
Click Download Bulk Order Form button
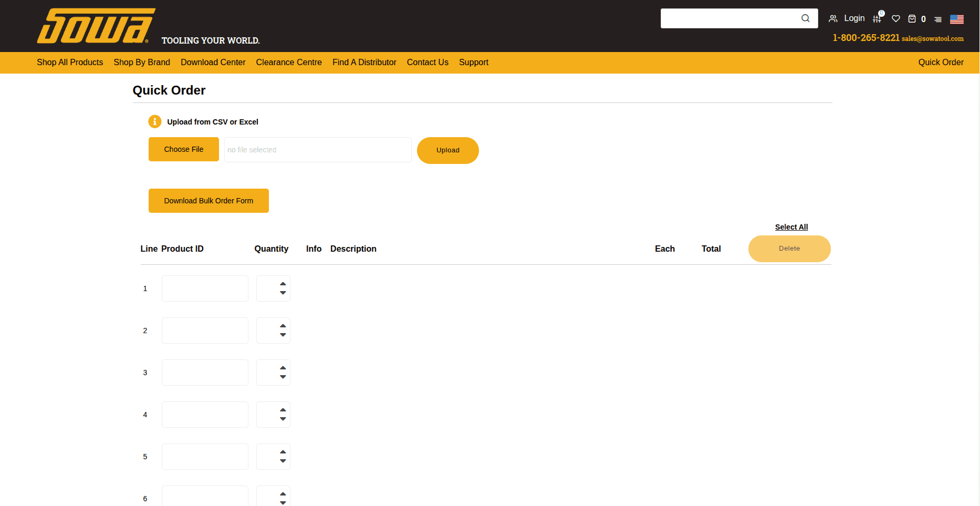tap(208, 201)
